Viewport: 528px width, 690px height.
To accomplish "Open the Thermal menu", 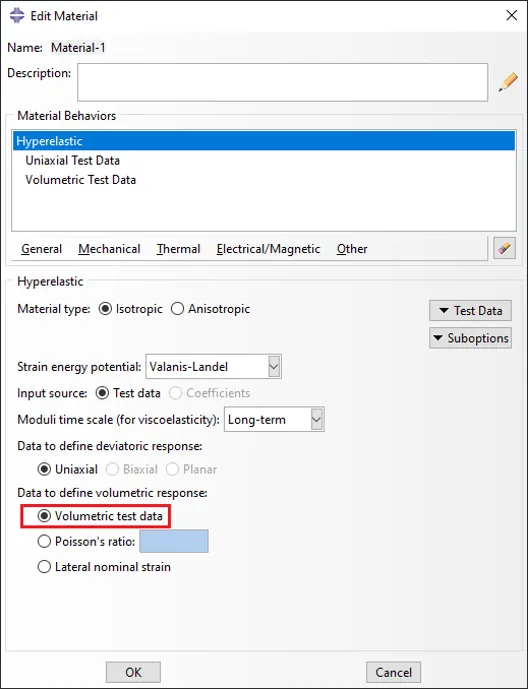I will 178,249.
